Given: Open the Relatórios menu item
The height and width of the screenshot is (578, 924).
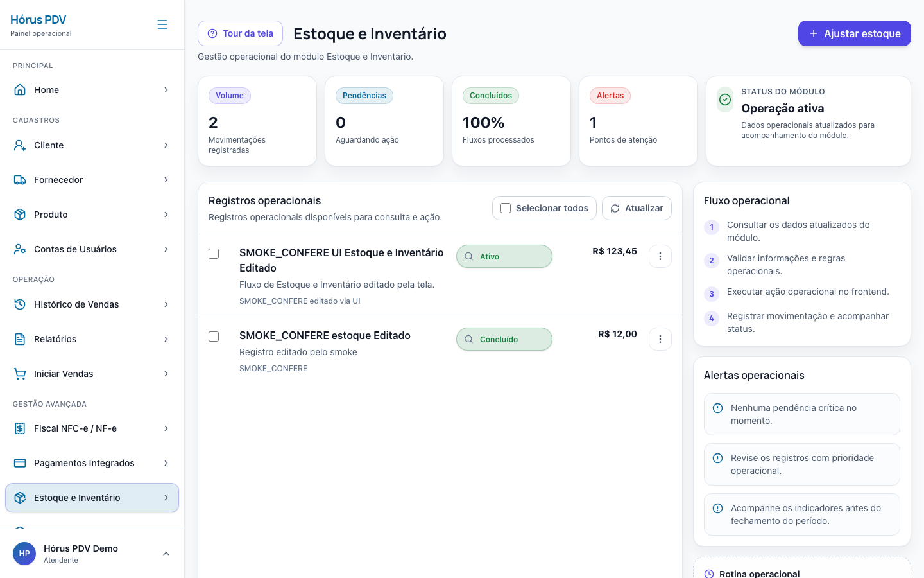Looking at the screenshot, I should [x=92, y=339].
